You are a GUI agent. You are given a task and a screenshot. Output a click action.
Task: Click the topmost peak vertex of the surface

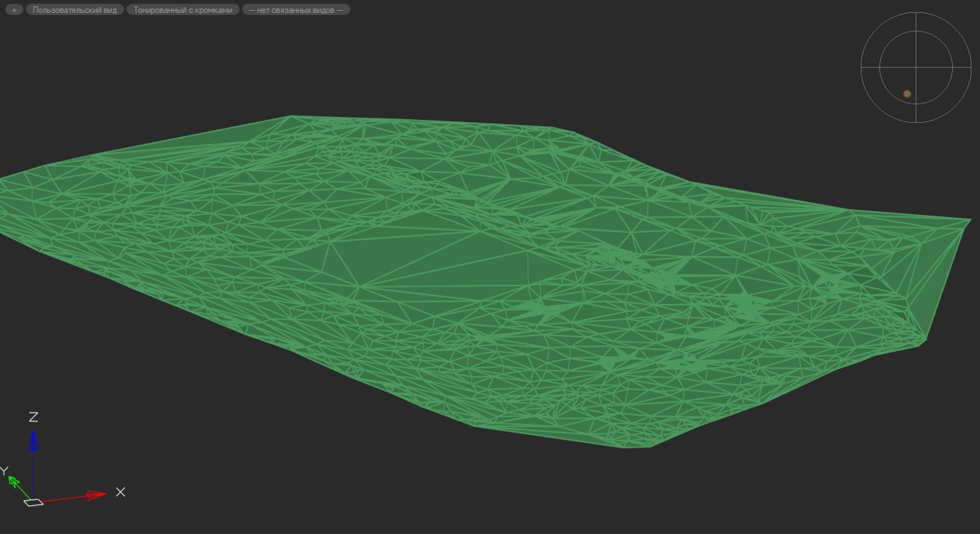[x=290, y=116]
